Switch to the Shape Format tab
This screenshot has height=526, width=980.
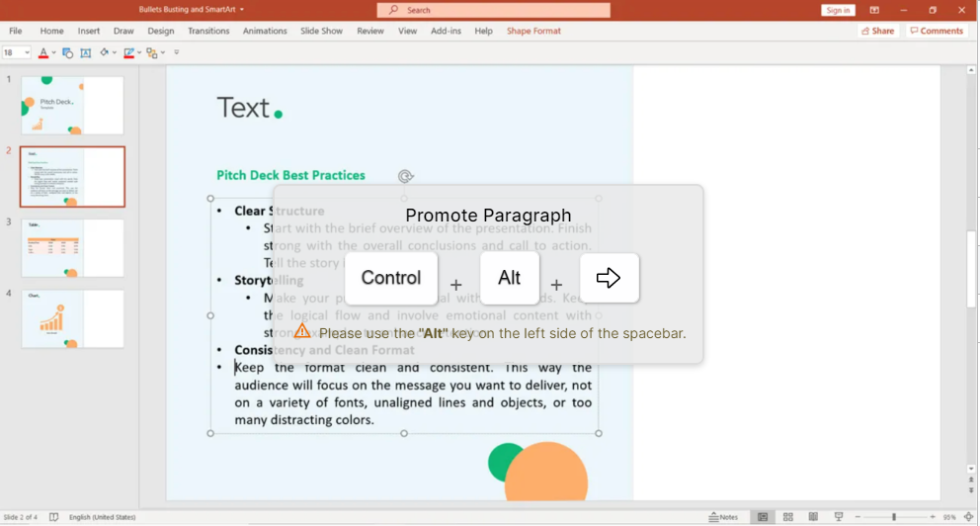[x=533, y=31]
